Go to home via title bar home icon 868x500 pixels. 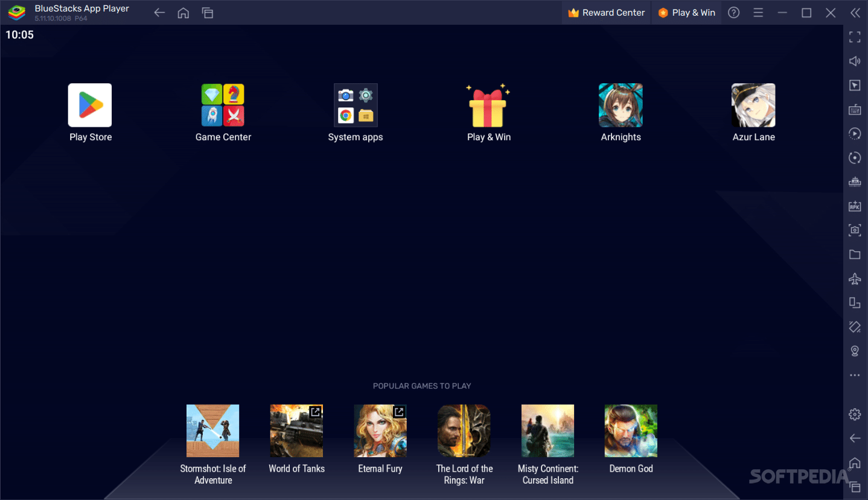(x=183, y=13)
